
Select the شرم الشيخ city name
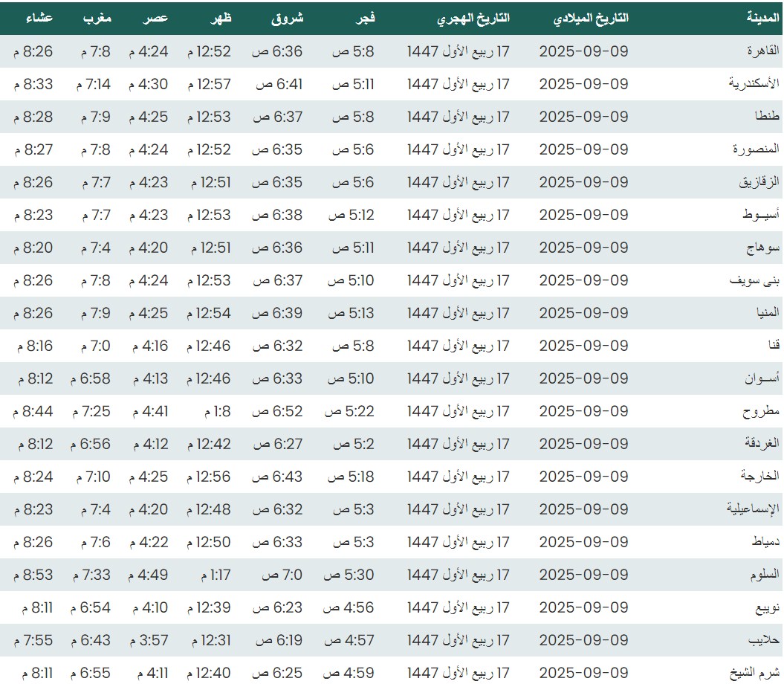tap(754, 673)
